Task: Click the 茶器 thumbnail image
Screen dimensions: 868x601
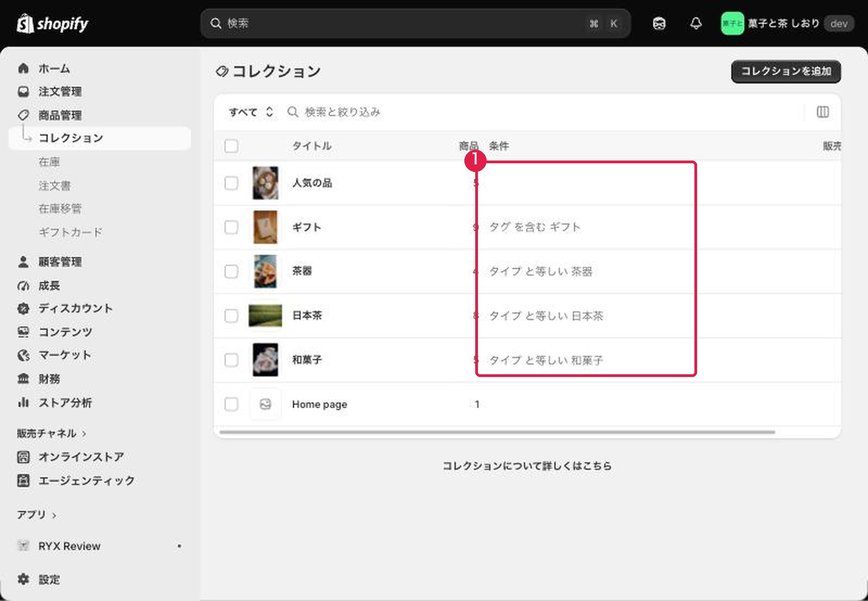Action: 265,271
